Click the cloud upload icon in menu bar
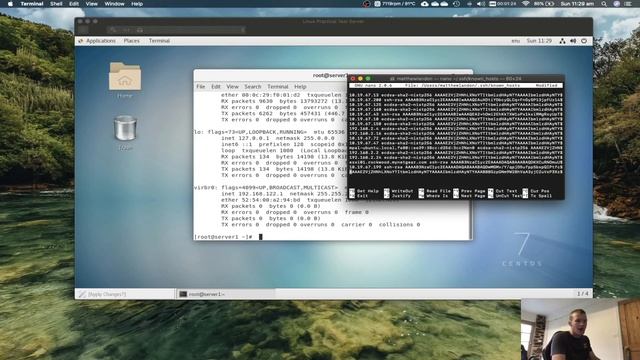Screen dimensions: 640x360 click(425, 4)
